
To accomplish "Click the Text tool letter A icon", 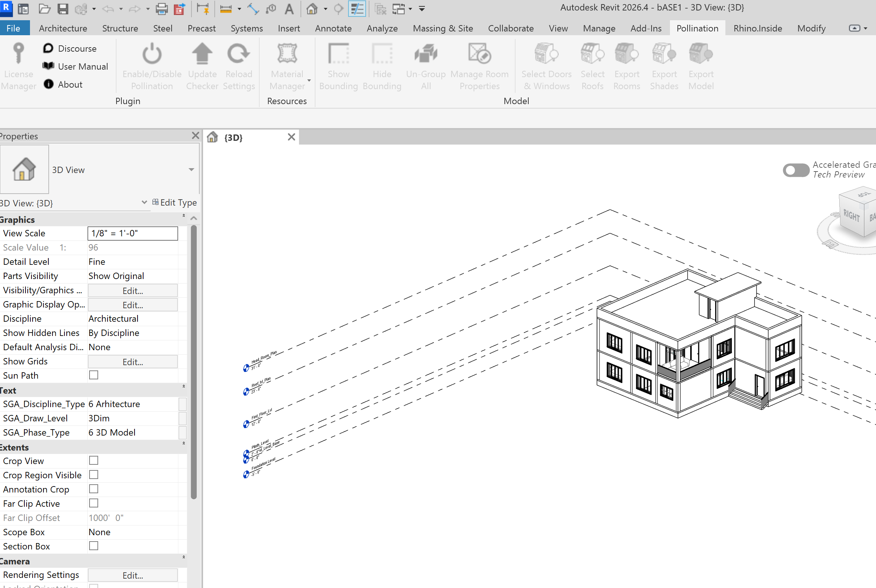I will (289, 8).
